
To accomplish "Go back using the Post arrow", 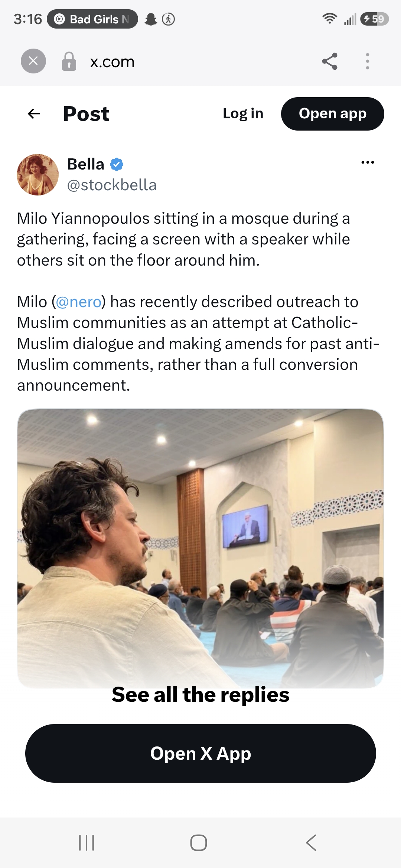I will pyautogui.click(x=34, y=114).
